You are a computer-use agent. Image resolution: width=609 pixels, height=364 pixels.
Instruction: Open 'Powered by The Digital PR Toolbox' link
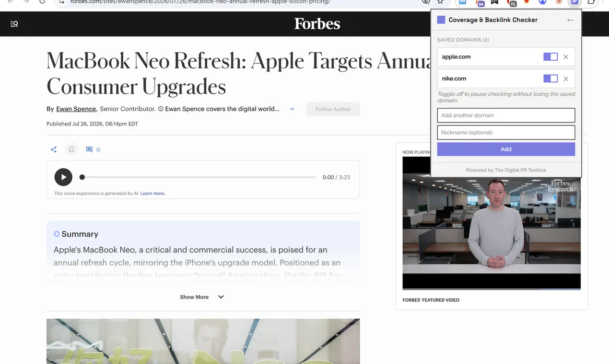(x=506, y=170)
